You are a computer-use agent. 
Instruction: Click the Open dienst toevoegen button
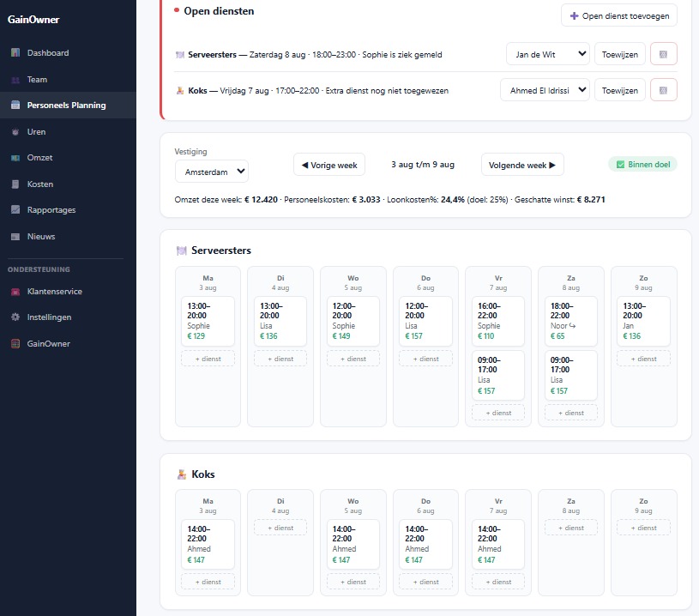(619, 15)
